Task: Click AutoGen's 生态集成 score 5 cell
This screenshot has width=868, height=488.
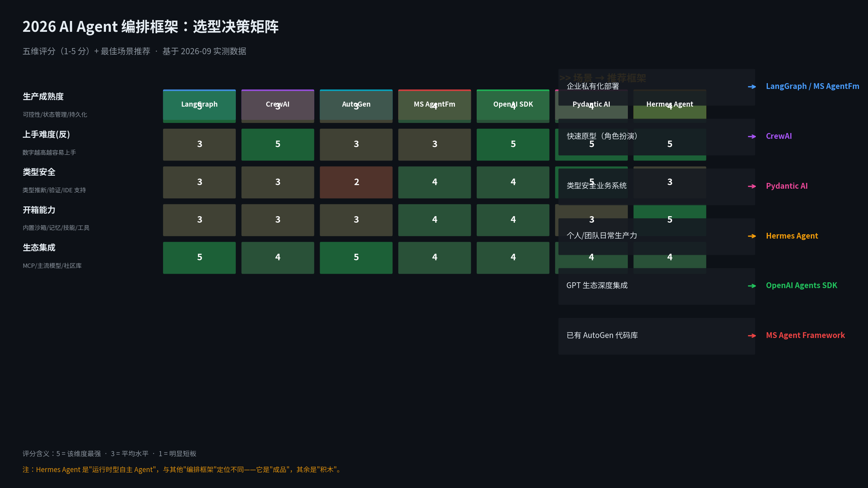Action: (x=356, y=258)
